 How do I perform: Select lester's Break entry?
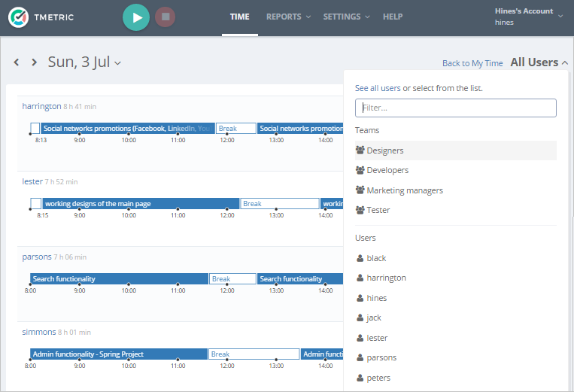pos(280,204)
